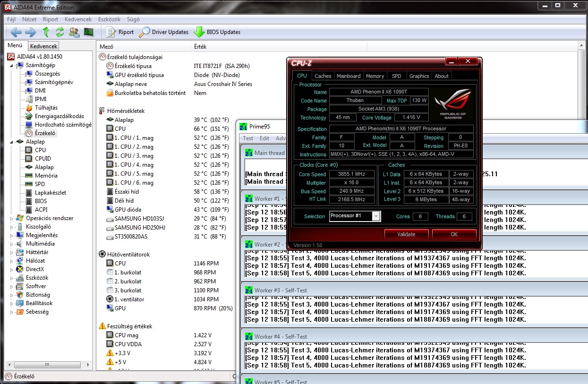Screen dimensions: 588x384
Task: Open BIOS Updates in toolbar
Action: (217, 32)
